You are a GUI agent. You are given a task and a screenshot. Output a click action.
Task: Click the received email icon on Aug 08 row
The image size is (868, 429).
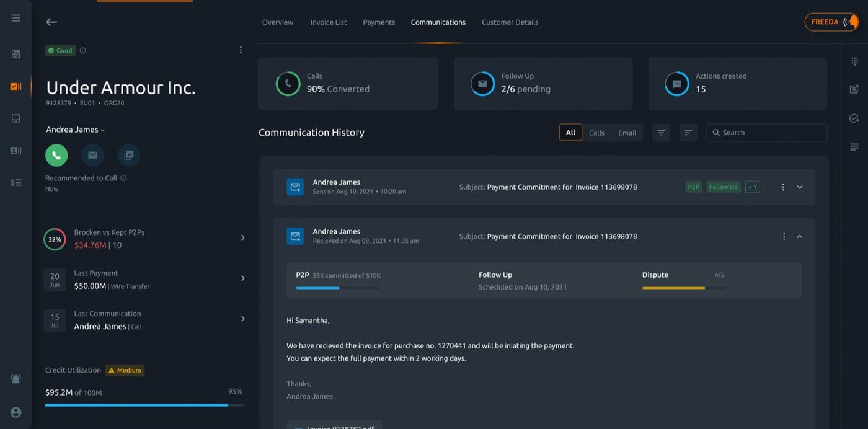pos(295,236)
